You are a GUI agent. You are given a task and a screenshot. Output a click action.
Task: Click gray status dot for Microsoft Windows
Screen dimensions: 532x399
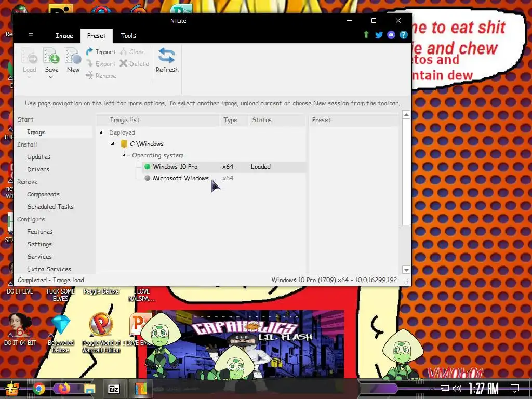(147, 178)
